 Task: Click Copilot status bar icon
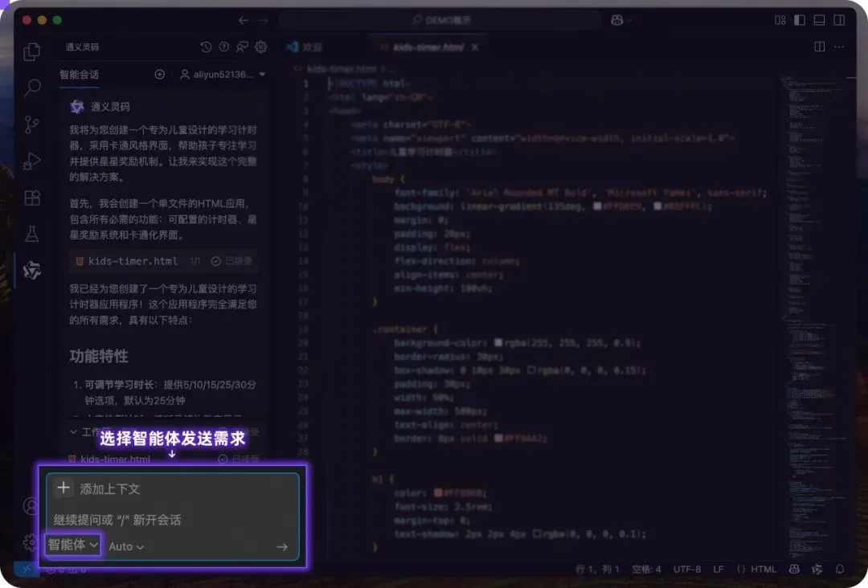coord(794,570)
